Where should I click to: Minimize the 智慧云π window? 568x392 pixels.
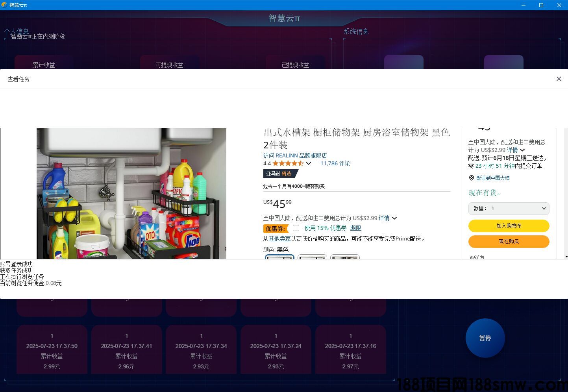pyautogui.click(x=524, y=5)
